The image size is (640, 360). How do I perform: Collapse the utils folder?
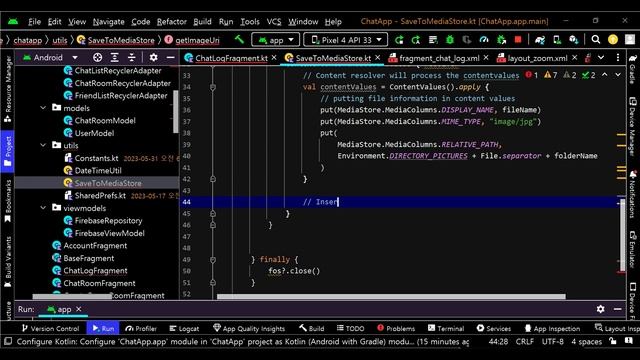tap(43, 145)
